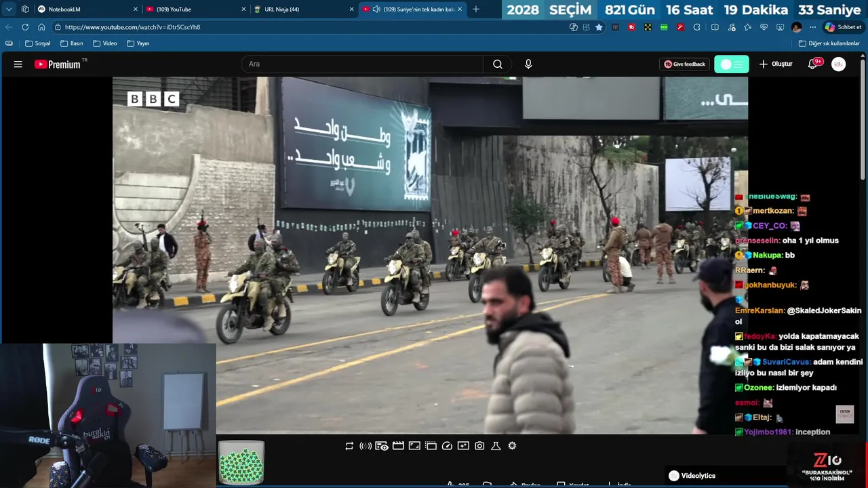Viewport: 868px width, 488px height.
Task: Switch to the URL Ninja (44) tab
Action: click(x=304, y=9)
